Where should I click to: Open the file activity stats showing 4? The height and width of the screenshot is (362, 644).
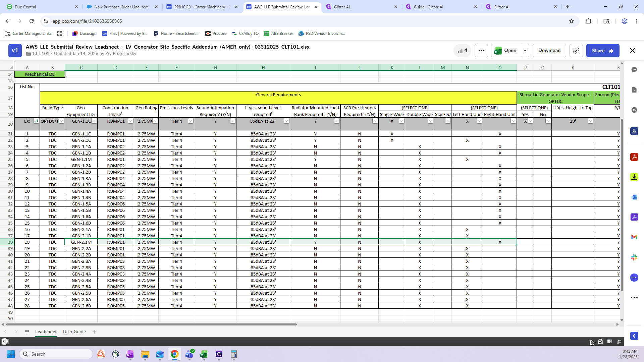click(x=462, y=51)
